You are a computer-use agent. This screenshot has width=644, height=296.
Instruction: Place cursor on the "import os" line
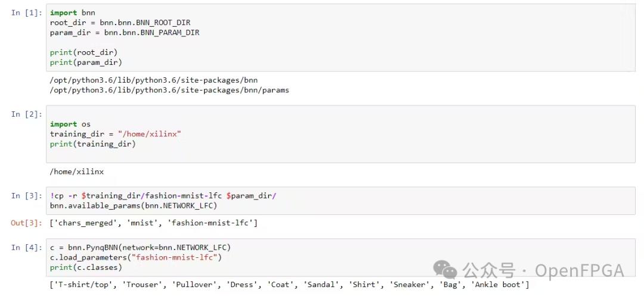[70, 124]
